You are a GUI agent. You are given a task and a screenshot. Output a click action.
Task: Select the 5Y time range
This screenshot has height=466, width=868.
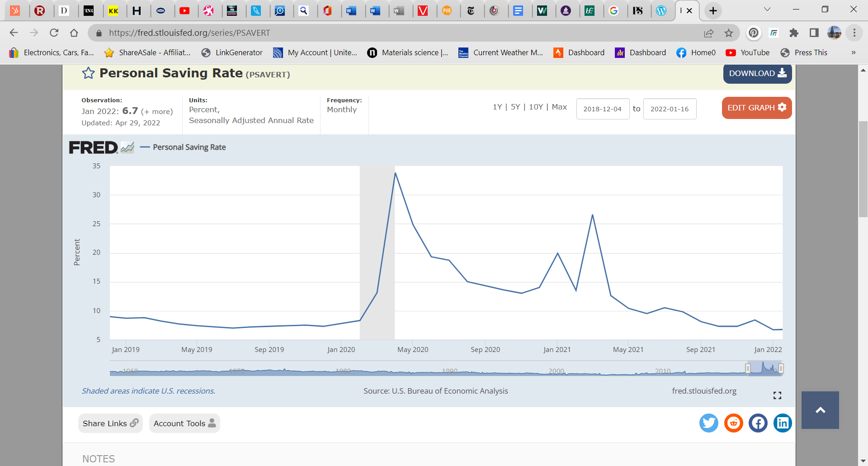515,107
